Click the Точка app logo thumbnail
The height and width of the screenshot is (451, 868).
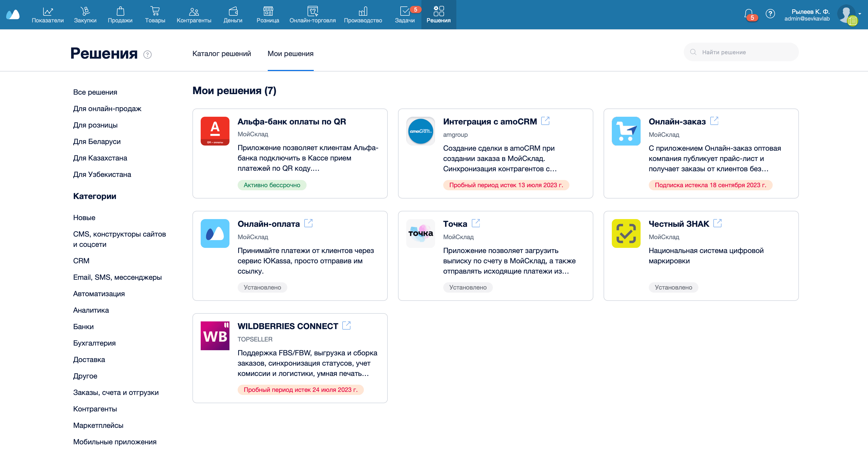coord(420,233)
